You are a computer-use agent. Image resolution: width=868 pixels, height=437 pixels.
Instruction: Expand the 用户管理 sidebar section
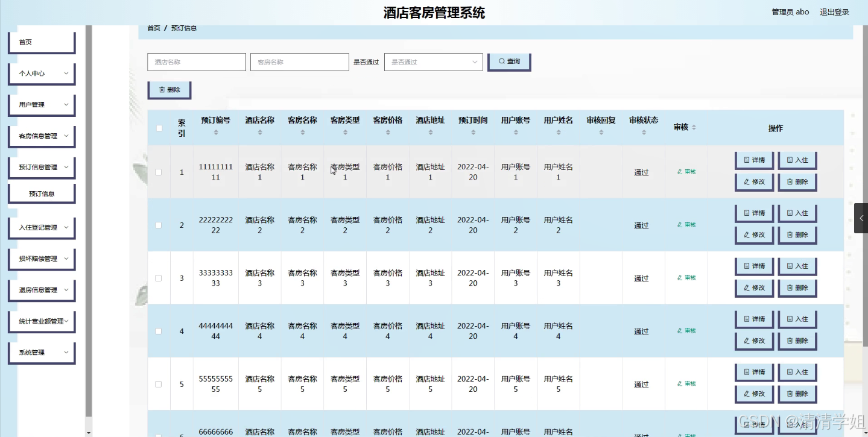pos(41,104)
